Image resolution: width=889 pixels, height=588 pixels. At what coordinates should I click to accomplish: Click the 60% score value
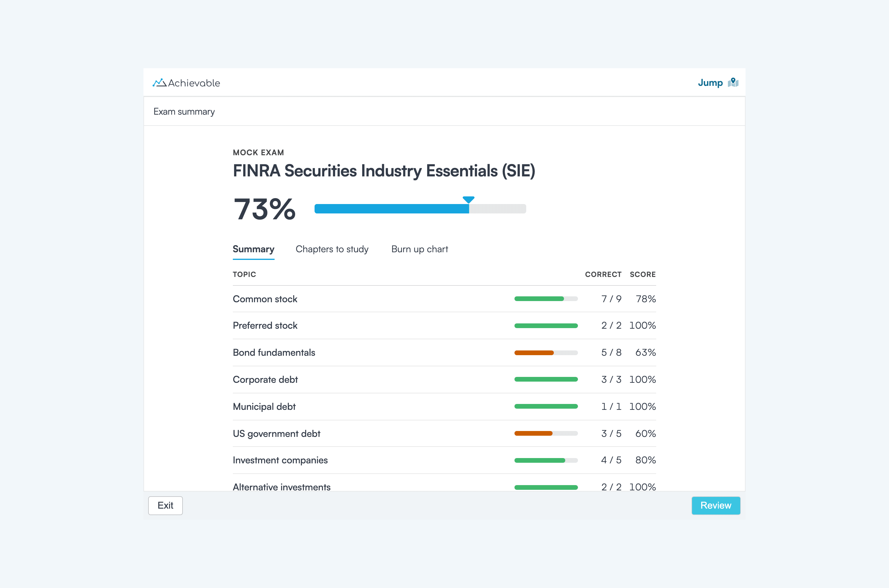pos(645,433)
